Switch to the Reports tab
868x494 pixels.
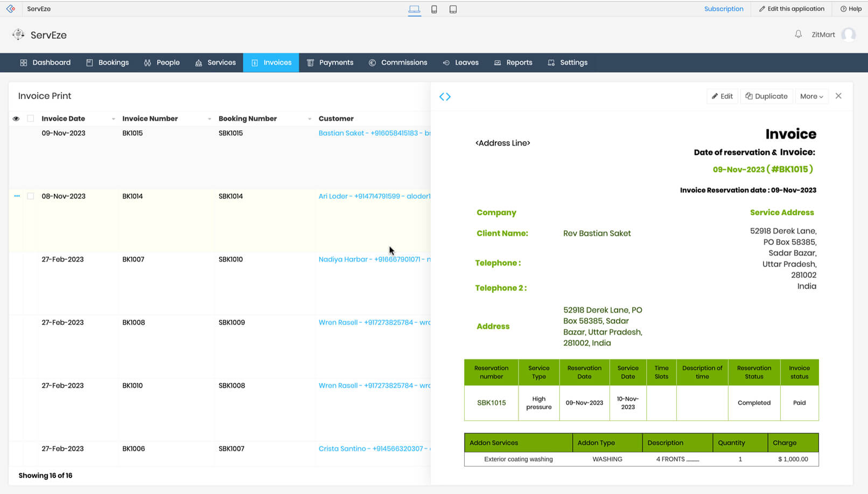[513, 62]
